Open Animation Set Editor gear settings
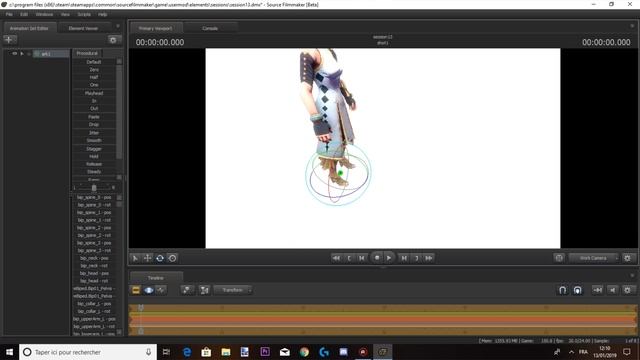Image resolution: width=640 pixels, height=360 pixels. pos(113,40)
